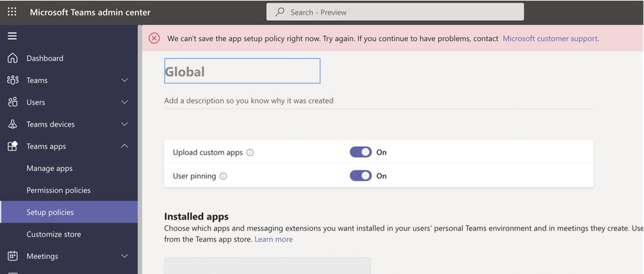This screenshot has width=644, height=274.
Task: Open Microsoft customer support link
Action: (x=550, y=39)
